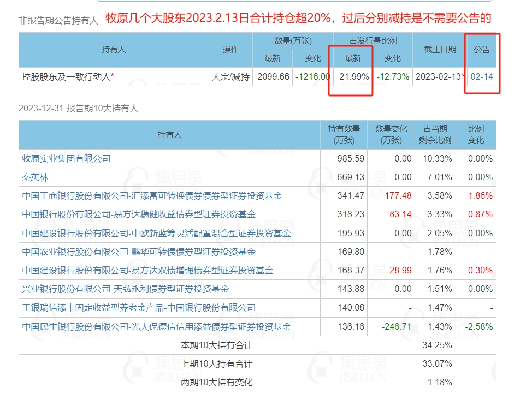The width and height of the screenshot is (532, 394).
Task: Click the 持有数量(万张) column header
Action: pos(344,135)
